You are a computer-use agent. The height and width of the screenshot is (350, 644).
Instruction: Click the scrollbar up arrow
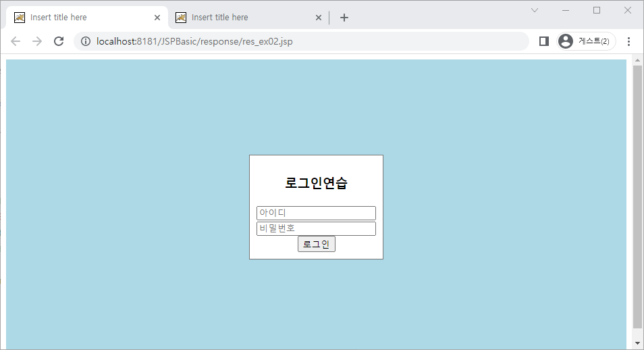[637, 60]
